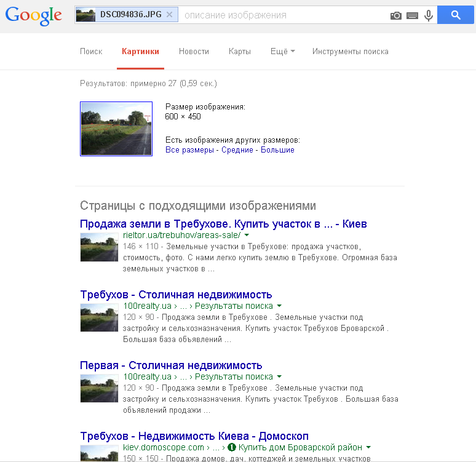Expand the Ещё dropdown menu
The image size is (476, 462).
coord(282,52)
